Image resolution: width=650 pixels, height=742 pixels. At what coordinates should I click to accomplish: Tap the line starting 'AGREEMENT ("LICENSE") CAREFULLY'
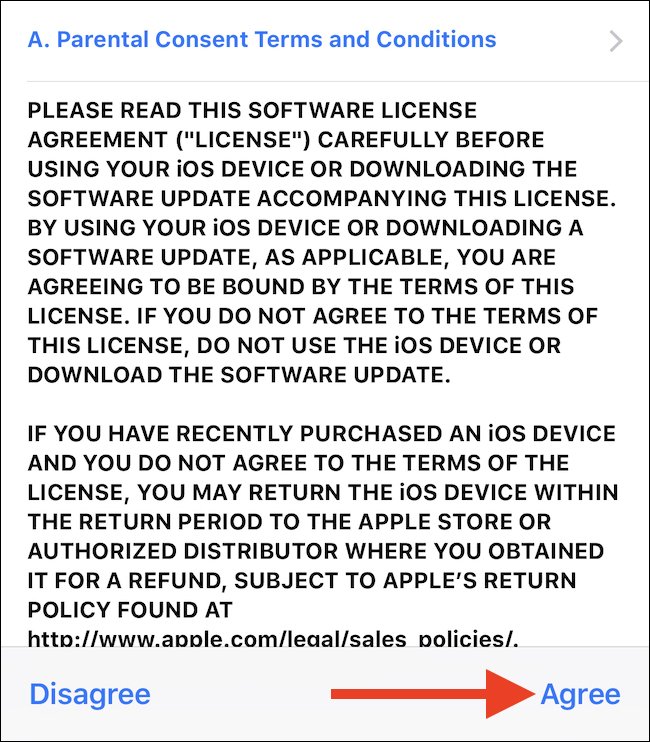[286, 140]
